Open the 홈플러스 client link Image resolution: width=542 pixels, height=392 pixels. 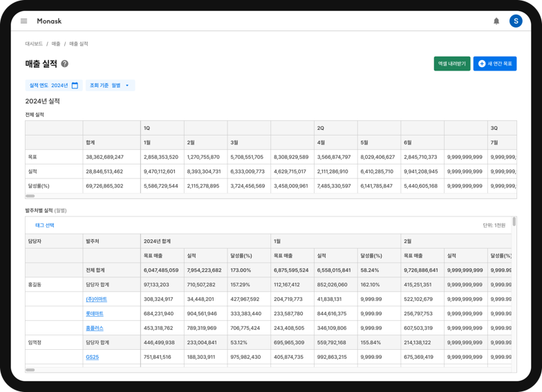pyautogui.click(x=95, y=328)
